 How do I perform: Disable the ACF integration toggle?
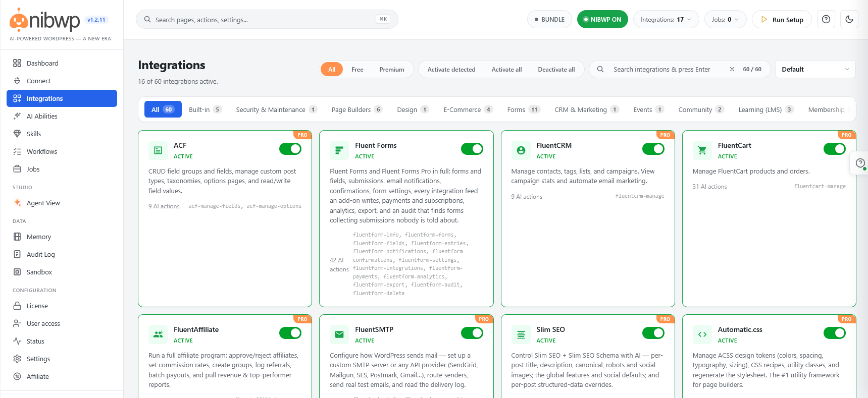tap(290, 149)
